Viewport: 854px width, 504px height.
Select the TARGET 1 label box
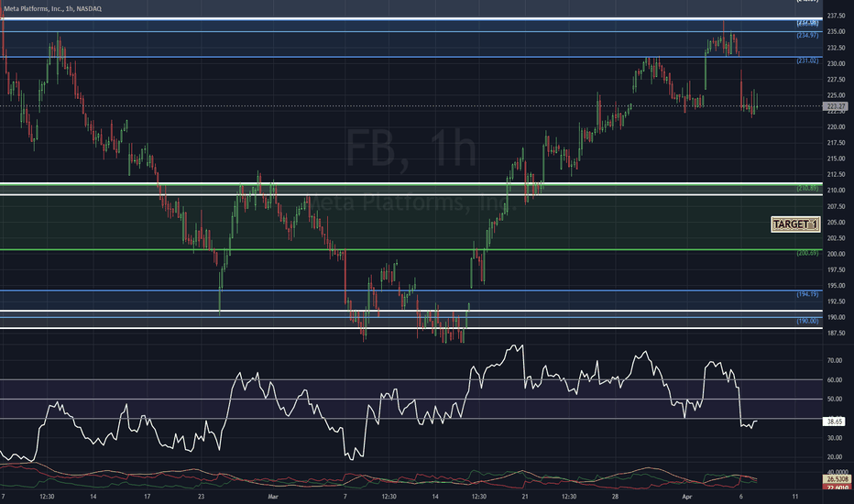pos(795,224)
